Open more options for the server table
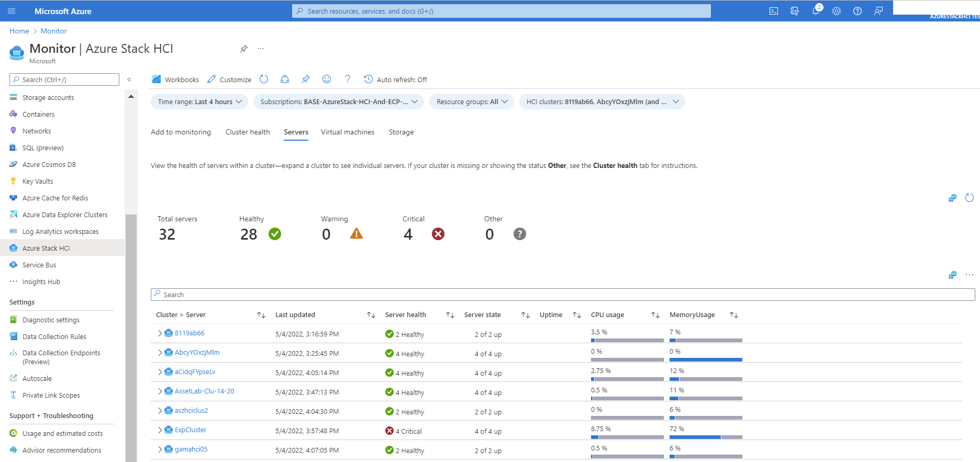This screenshot has height=462, width=980. (x=970, y=275)
